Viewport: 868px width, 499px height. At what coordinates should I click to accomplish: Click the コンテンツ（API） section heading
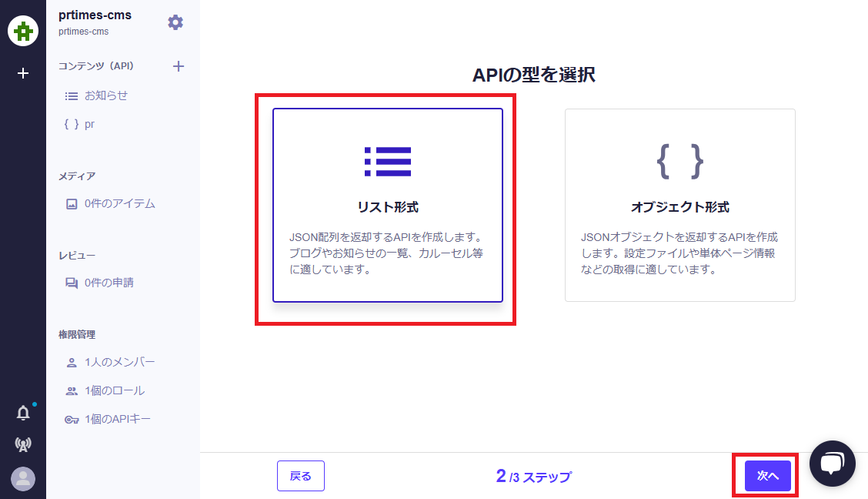click(x=96, y=66)
